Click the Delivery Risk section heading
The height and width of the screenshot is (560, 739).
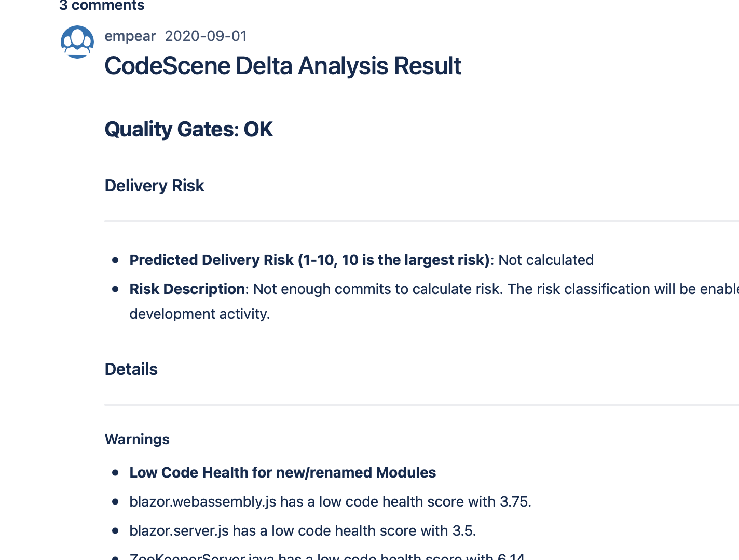tap(155, 186)
